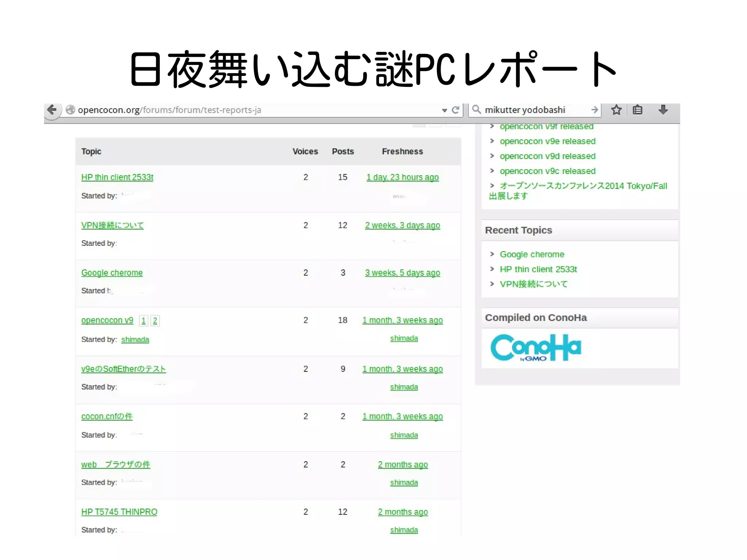This screenshot has height=560, width=747.
Task: Click the Voices column header
Action: tap(305, 151)
